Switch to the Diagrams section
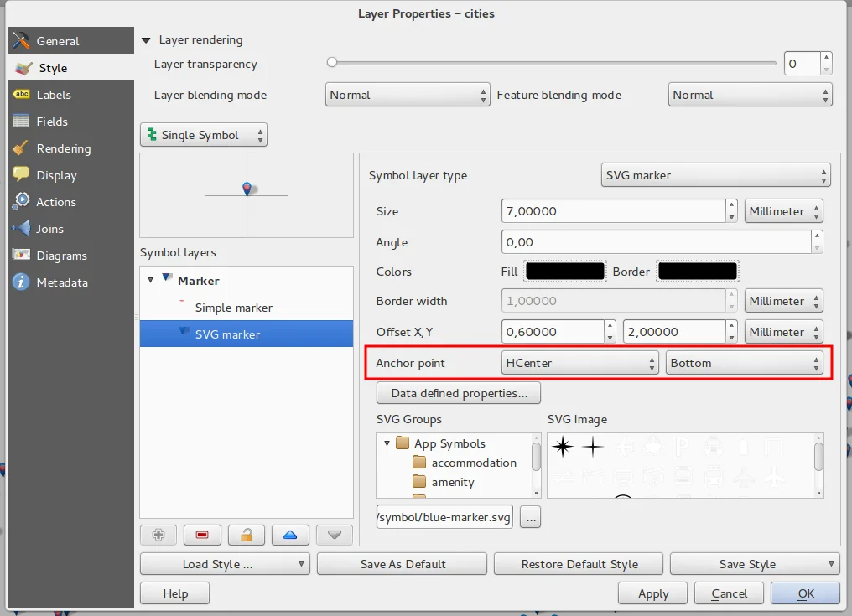This screenshot has width=852, height=616. [61, 256]
